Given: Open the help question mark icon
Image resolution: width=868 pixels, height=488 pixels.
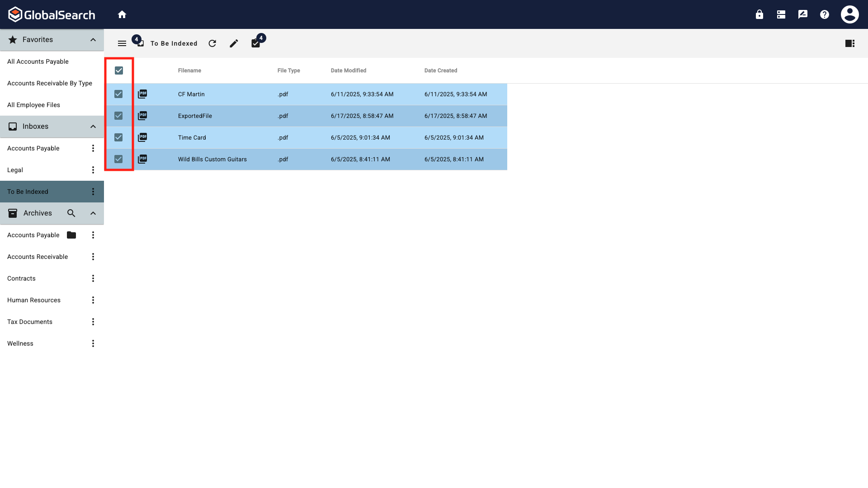Looking at the screenshot, I should coord(824,14).
